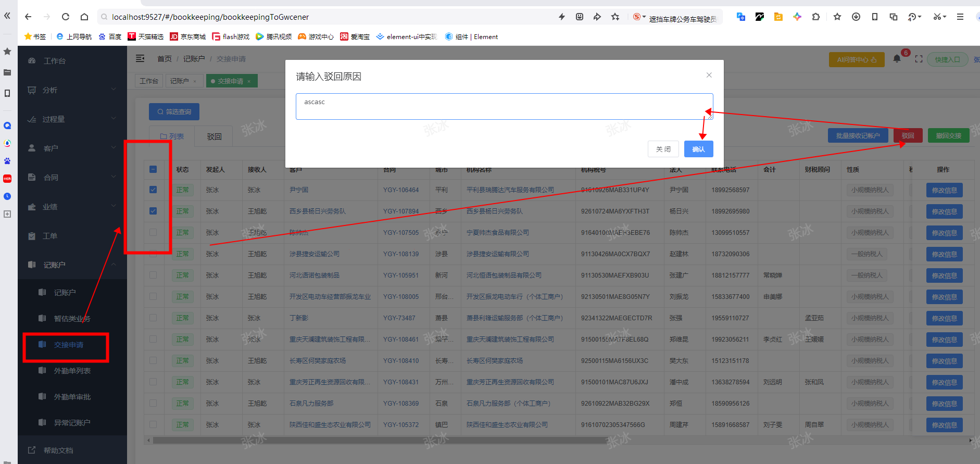Viewport: 980px width, 464px height.
Task: Click the lightning speed-mode icon in address bar
Action: click(x=562, y=17)
